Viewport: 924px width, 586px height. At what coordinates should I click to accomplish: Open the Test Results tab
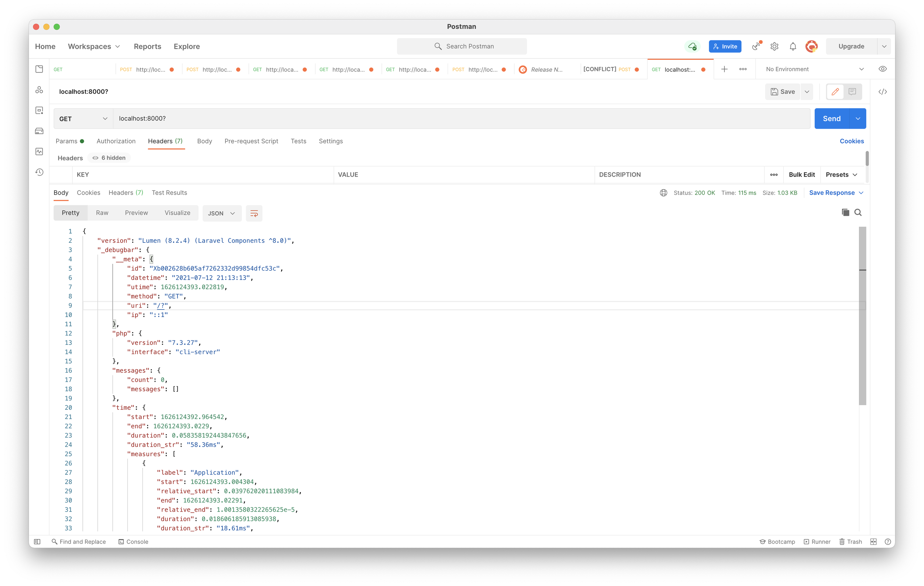click(169, 193)
